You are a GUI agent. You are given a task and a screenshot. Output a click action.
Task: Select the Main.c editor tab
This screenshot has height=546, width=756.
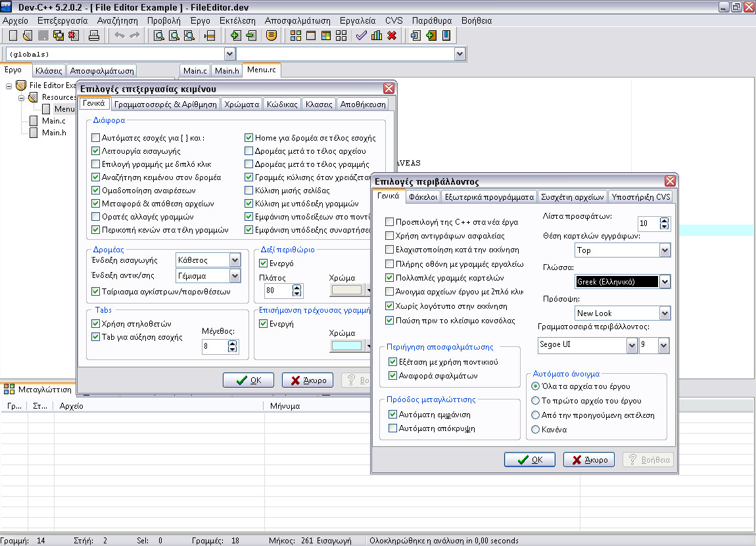(195, 71)
